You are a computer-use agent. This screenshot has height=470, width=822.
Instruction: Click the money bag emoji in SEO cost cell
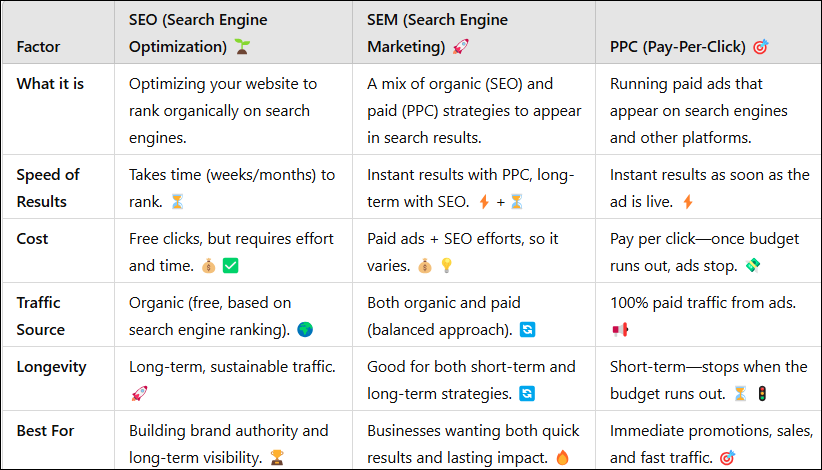pyautogui.click(x=209, y=266)
